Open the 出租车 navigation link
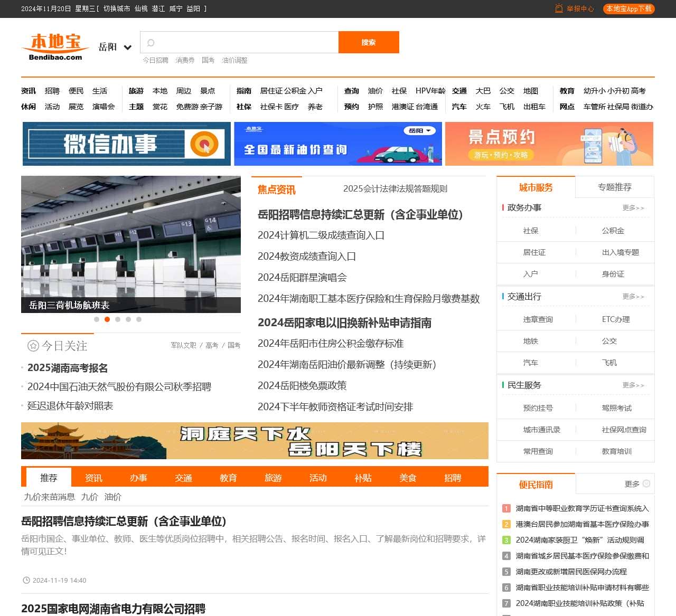 tap(534, 107)
